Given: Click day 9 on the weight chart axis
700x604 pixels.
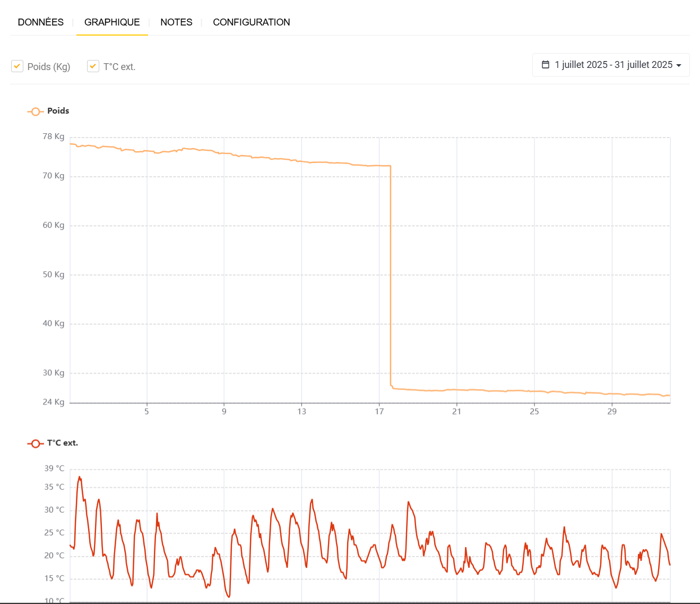Looking at the screenshot, I should [224, 411].
